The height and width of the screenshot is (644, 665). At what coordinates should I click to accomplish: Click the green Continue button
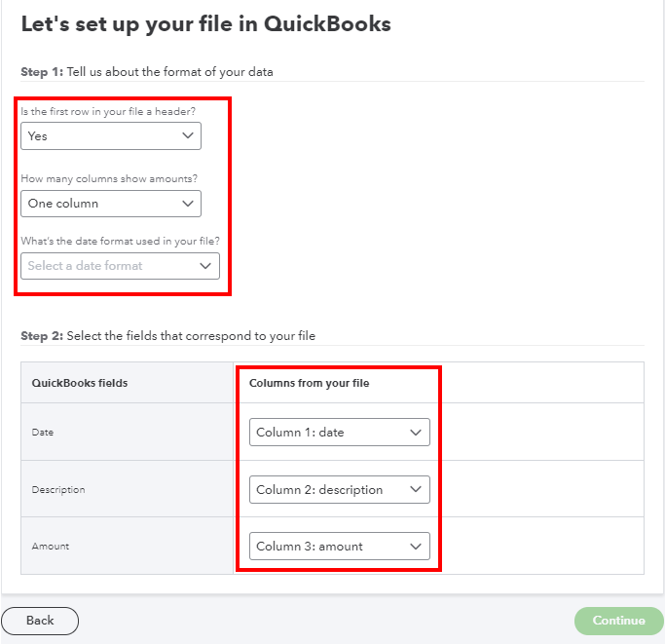[619, 621]
